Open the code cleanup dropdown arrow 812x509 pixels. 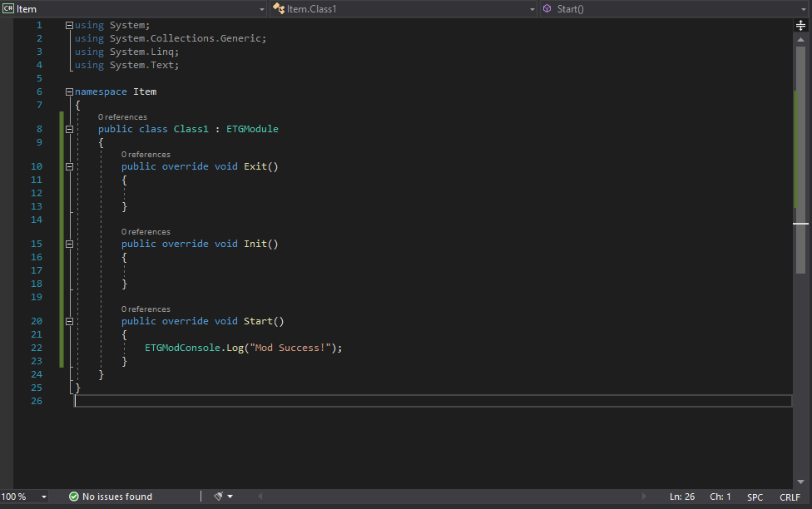coord(230,497)
